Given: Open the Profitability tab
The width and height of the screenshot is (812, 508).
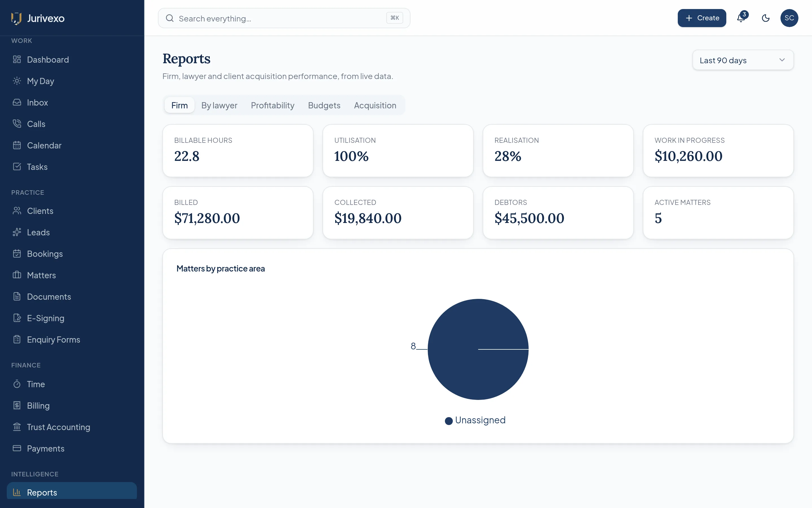Looking at the screenshot, I should [x=272, y=106].
